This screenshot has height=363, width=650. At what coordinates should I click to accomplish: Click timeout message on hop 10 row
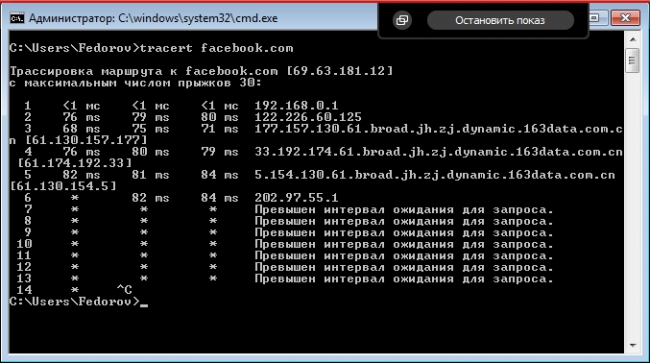(x=404, y=244)
